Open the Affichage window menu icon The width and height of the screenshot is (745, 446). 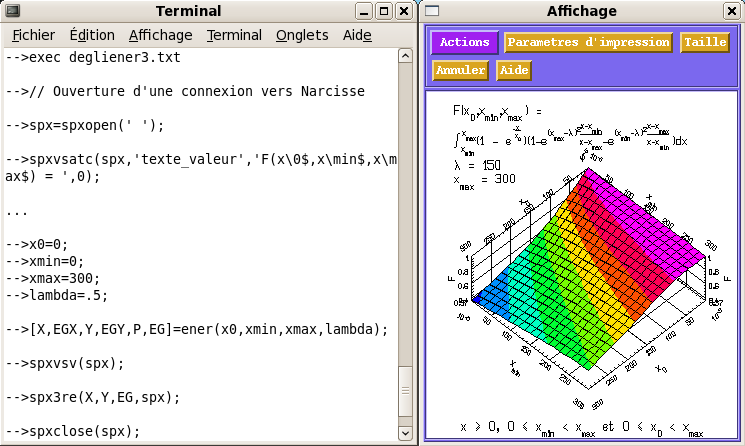click(430, 11)
